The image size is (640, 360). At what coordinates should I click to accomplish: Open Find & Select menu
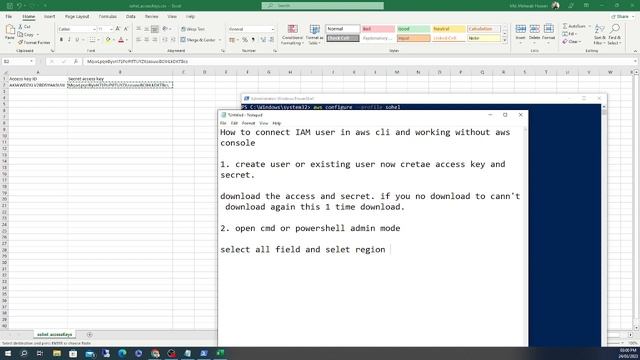(614, 35)
